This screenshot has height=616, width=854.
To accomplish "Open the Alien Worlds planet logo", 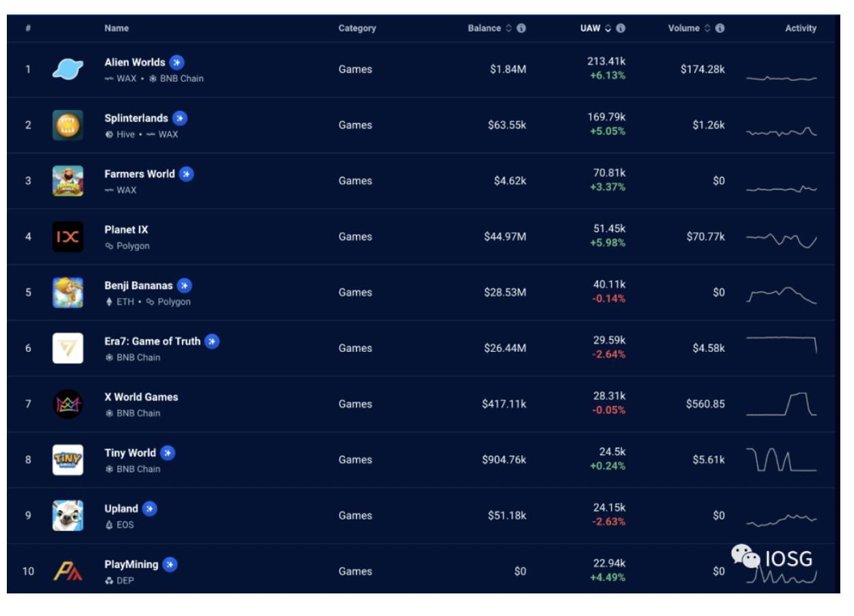I will tap(68, 69).
